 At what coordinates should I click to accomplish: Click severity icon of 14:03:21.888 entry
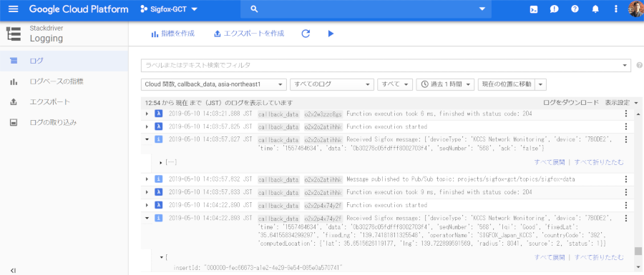pyautogui.click(x=158, y=114)
